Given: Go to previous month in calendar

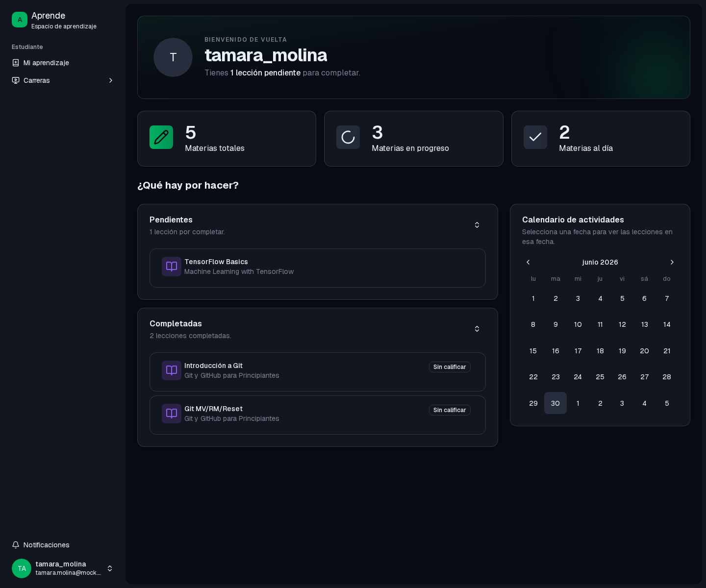Looking at the screenshot, I should click(x=528, y=262).
